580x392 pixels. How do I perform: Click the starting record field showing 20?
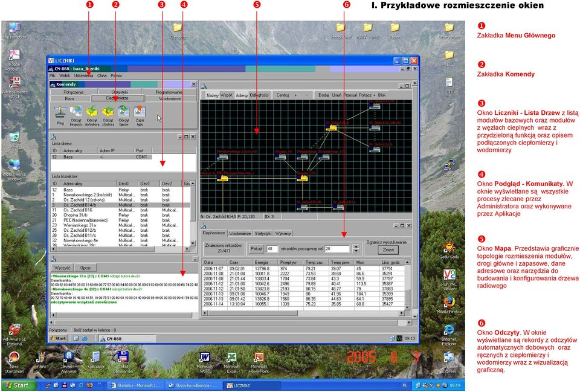(337, 249)
